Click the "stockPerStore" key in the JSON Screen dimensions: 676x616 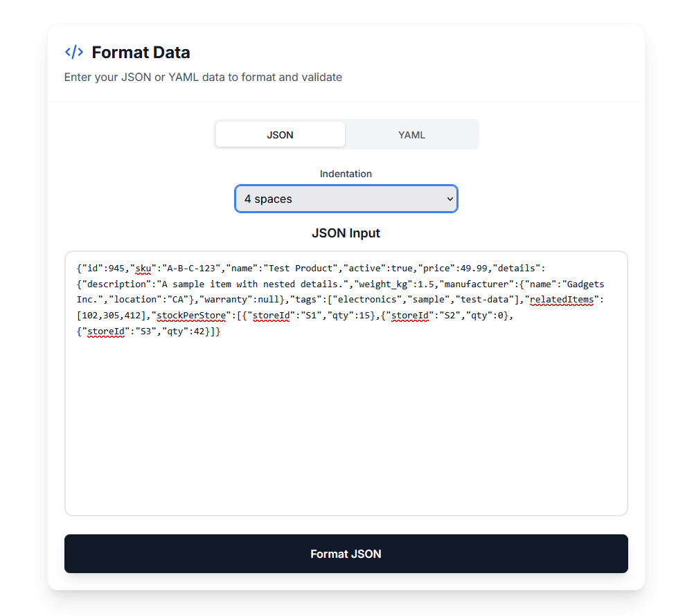189,316
